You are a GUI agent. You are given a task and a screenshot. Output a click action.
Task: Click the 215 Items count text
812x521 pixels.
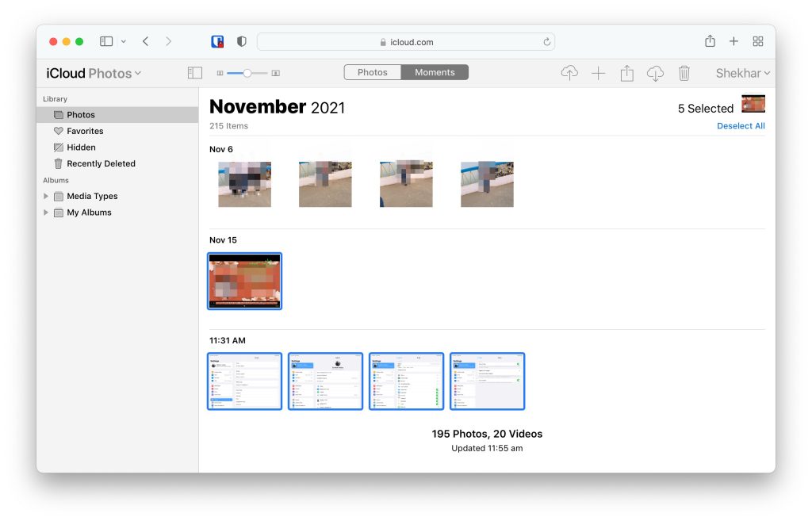tap(229, 126)
